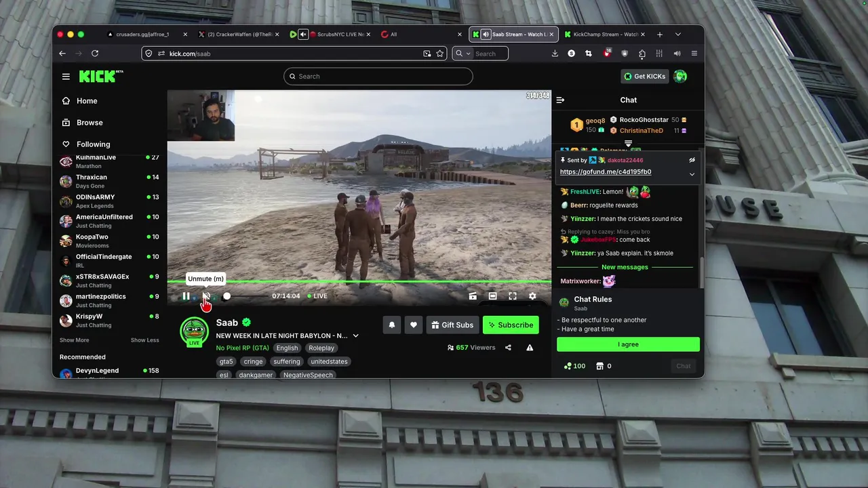868x488 pixels.
Task: Open the search engine dropdown
Action: click(x=462, y=54)
